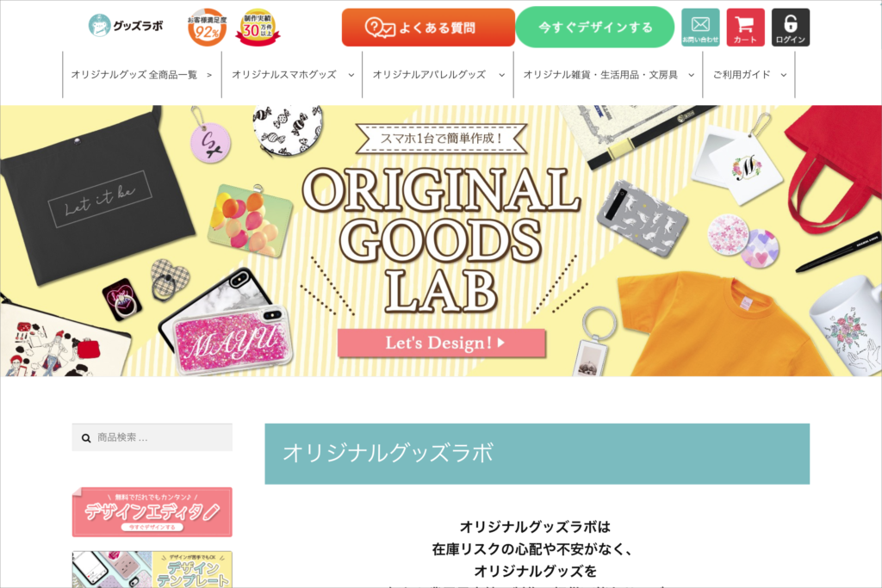The width and height of the screenshot is (882, 588).
Task: Expand the オリジナルアパレルグッズ dropdown
Action: tap(502, 75)
